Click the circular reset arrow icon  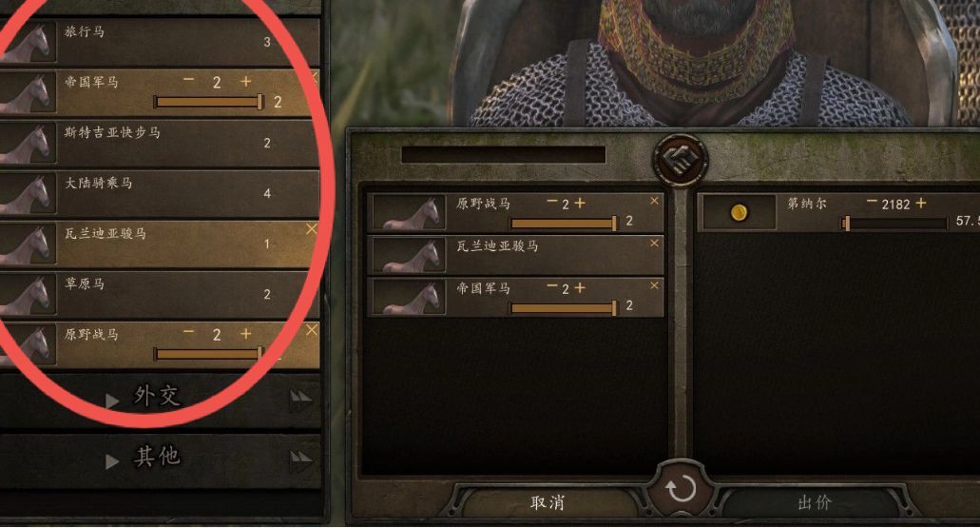point(681,489)
